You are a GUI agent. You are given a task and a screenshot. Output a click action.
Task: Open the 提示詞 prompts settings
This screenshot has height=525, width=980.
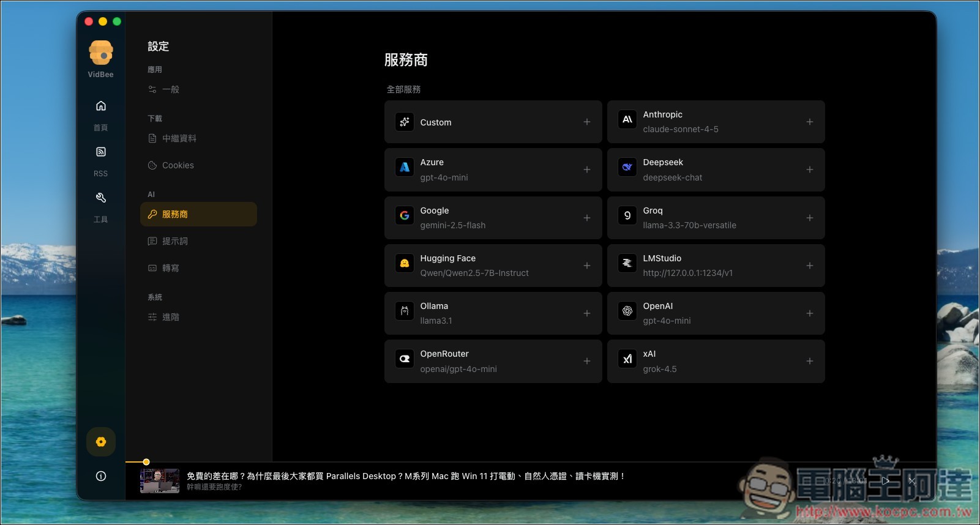(198, 241)
